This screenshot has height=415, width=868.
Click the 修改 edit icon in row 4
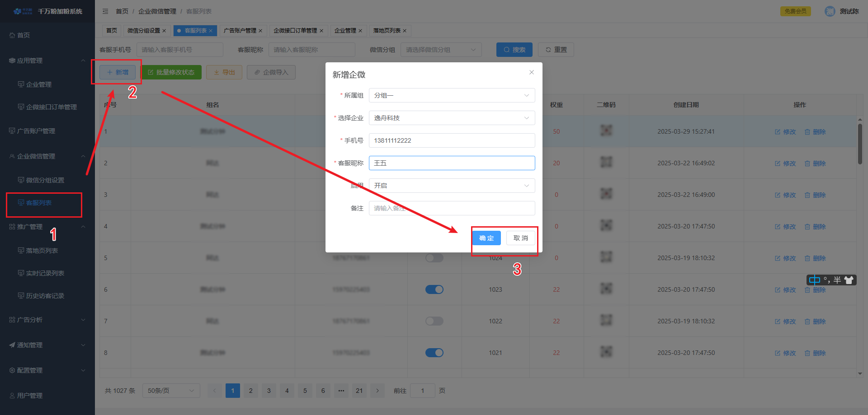point(778,227)
